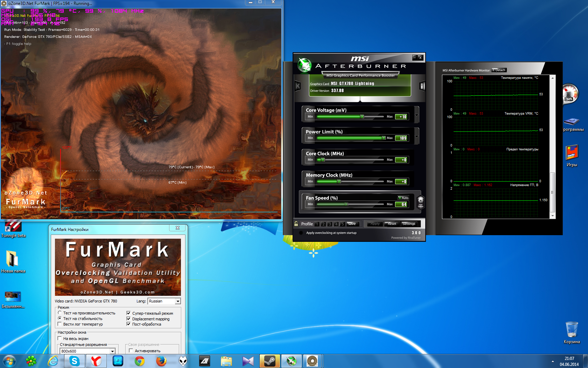588x368 pixels.
Task: Select profile slot 3
Action: pos(330,224)
